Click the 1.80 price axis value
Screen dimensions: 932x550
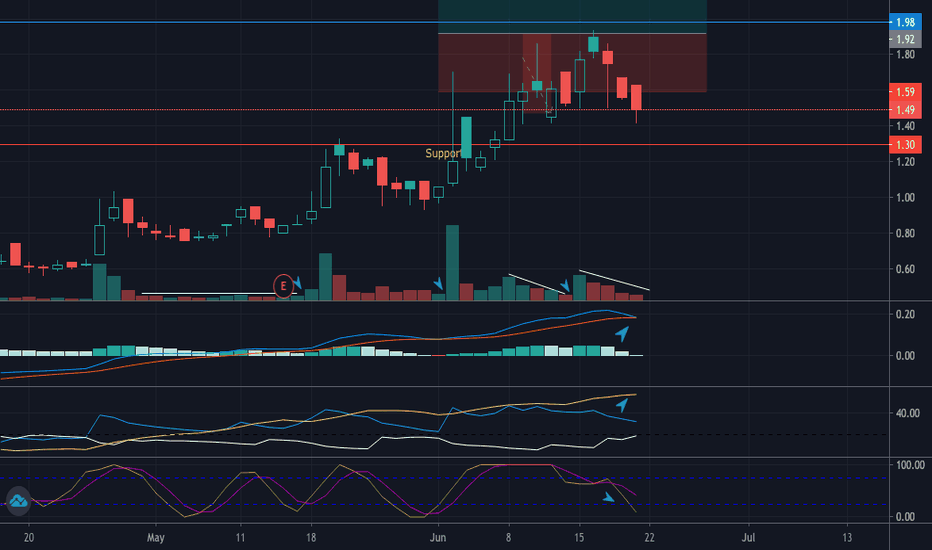[x=905, y=55]
